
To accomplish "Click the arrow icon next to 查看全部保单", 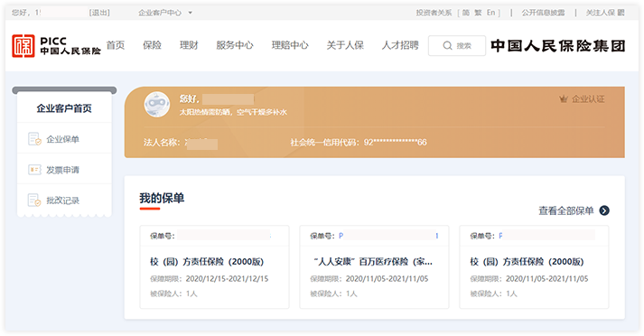I will pos(604,210).
